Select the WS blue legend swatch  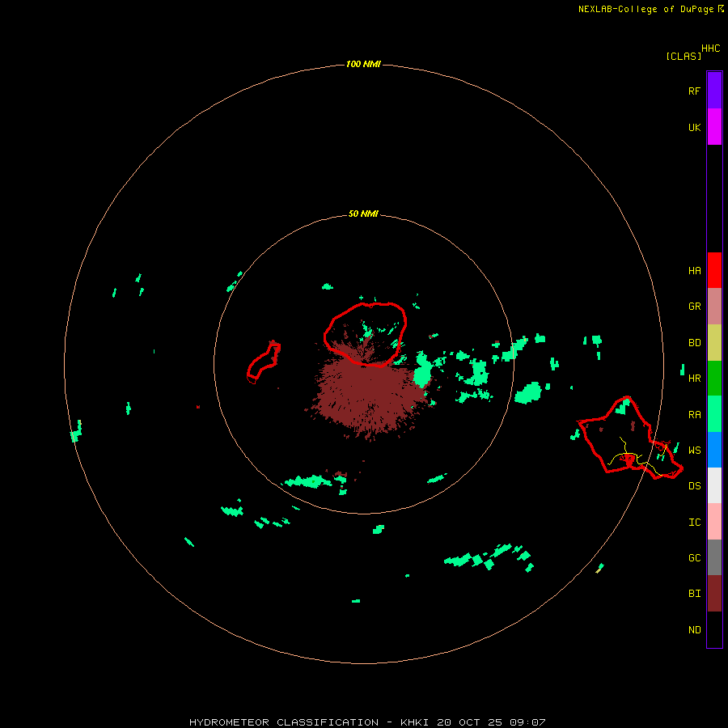point(714,450)
